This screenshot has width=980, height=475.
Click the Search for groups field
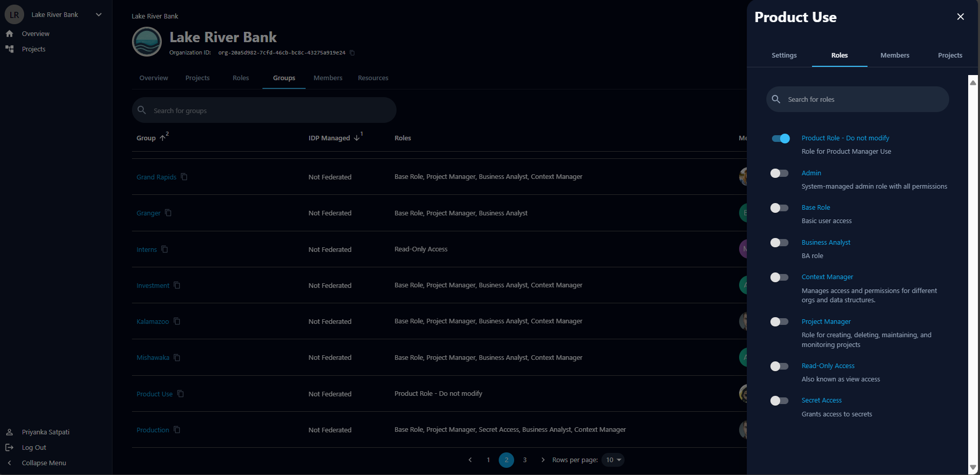click(264, 110)
